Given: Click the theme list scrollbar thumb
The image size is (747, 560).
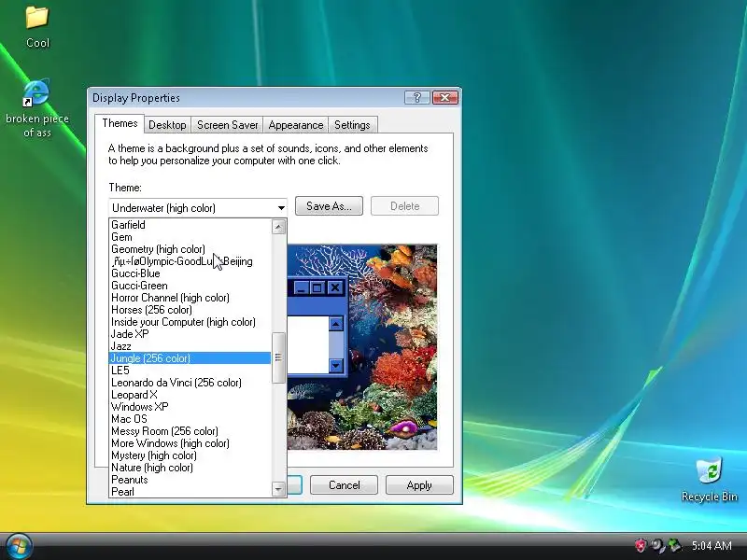Looking at the screenshot, I should (278, 357).
